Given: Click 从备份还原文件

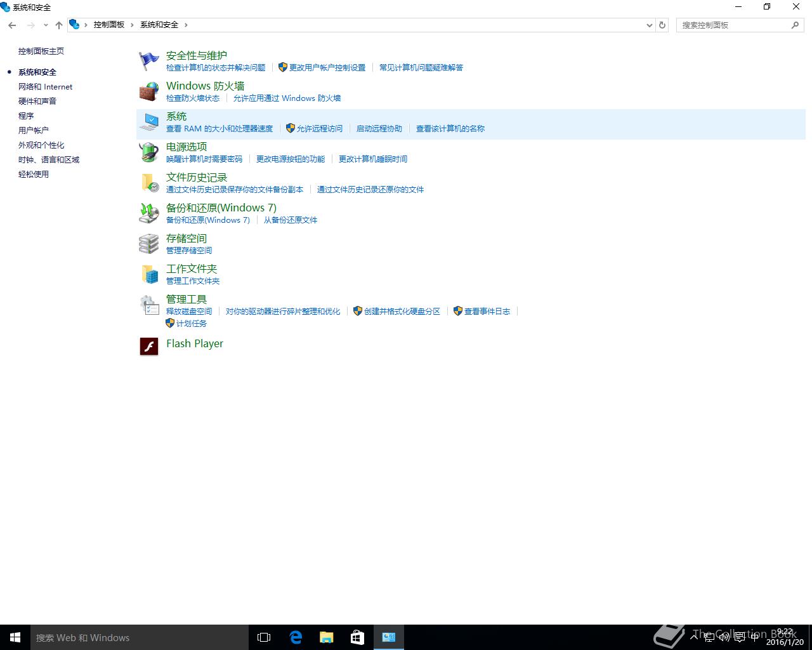Looking at the screenshot, I should (291, 220).
